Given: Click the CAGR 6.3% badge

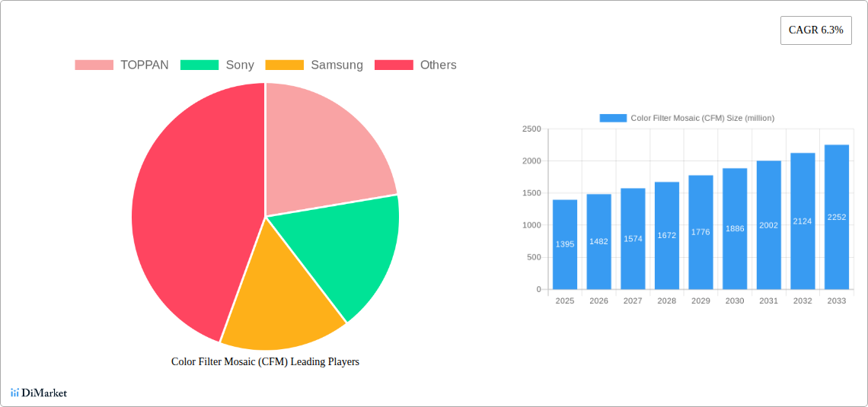Looking at the screenshot, I should [x=815, y=30].
